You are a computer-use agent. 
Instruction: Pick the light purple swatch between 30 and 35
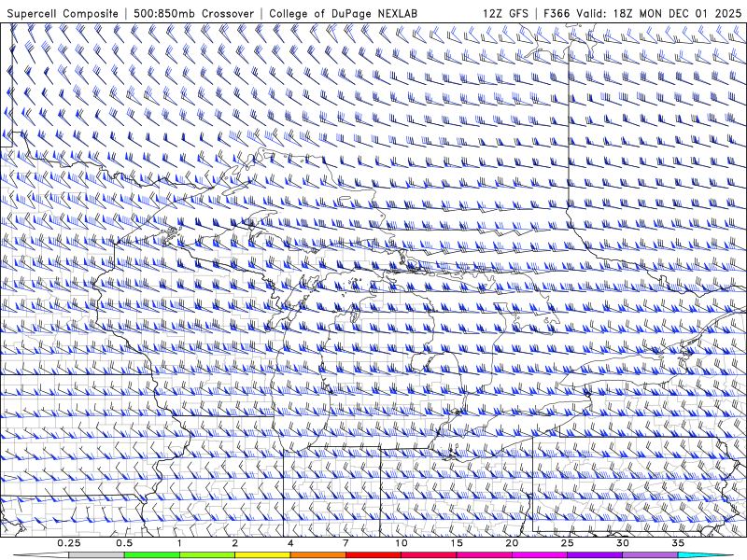pyautogui.click(x=650, y=555)
